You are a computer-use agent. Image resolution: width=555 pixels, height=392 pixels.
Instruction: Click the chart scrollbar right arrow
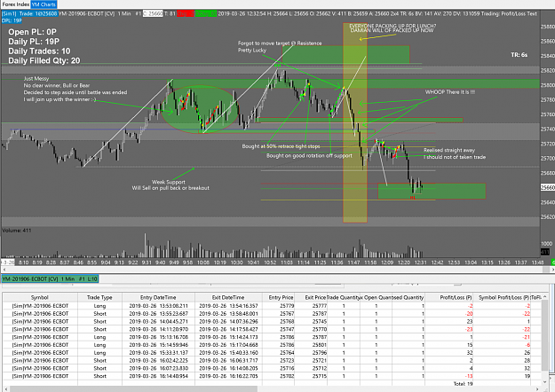click(551, 270)
